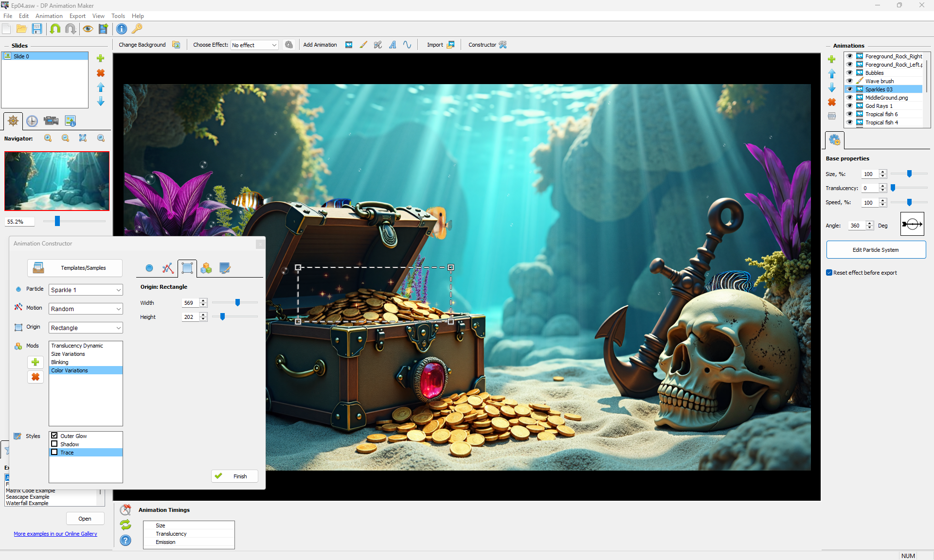Open the Animation menu
The image size is (934, 560).
49,16
